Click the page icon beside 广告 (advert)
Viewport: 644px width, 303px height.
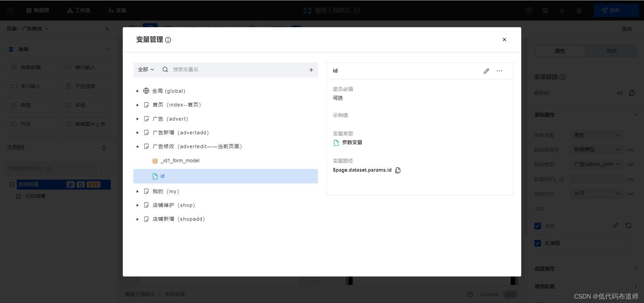pyautogui.click(x=146, y=119)
